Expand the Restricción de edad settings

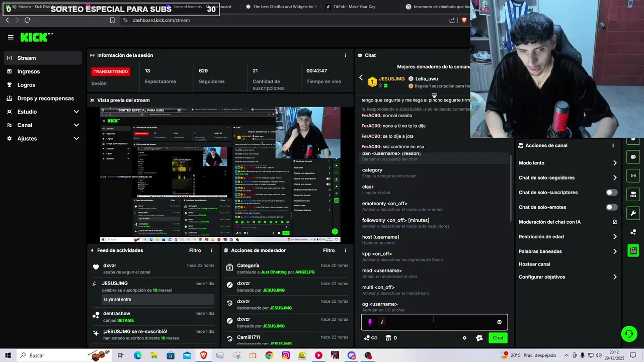pos(615,237)
